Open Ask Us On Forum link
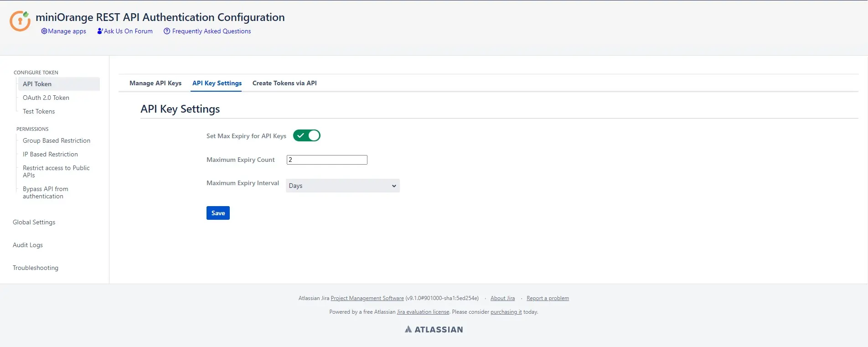Screen dimensions: 868x347 tap(128, 31)
